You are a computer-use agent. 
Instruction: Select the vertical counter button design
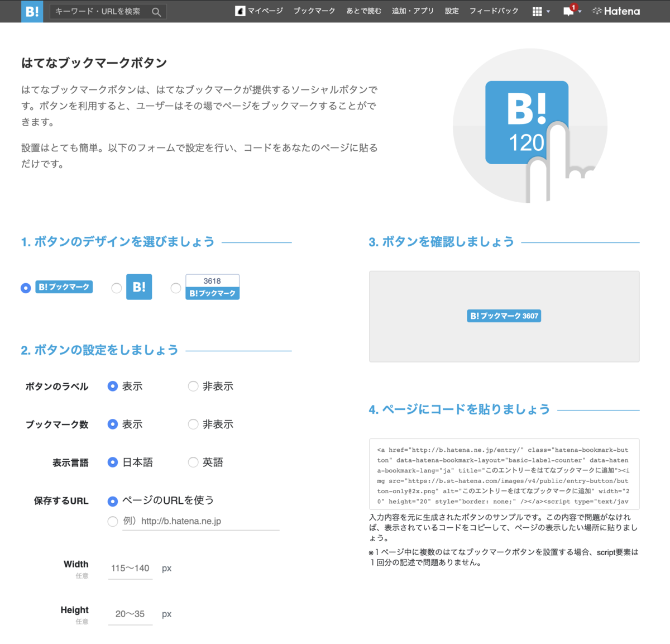(176, 288)
